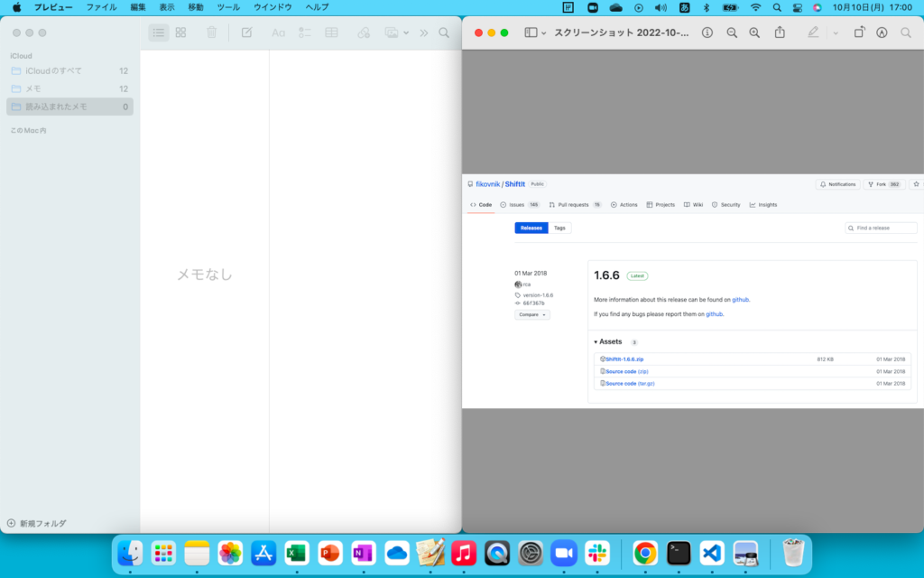Click the Find a release search field

882,228
